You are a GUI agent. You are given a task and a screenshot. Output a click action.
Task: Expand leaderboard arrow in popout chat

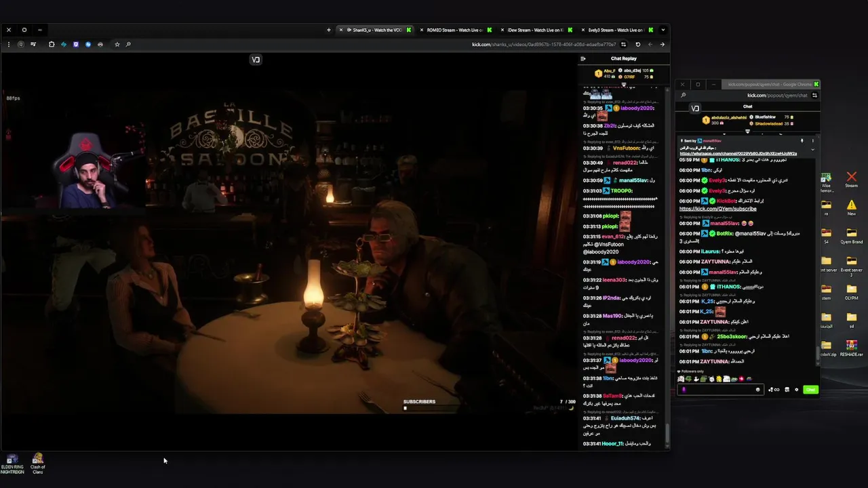tap(747, 131)
